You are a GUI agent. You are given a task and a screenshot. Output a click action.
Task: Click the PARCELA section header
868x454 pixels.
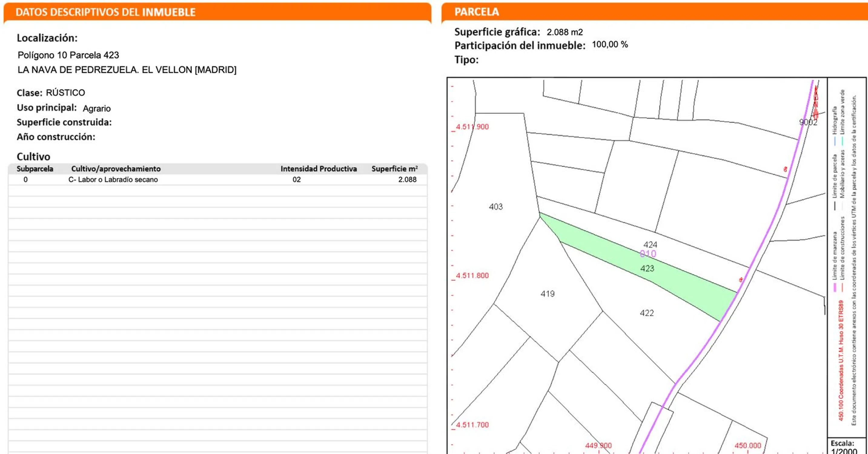tap(476, 12)
